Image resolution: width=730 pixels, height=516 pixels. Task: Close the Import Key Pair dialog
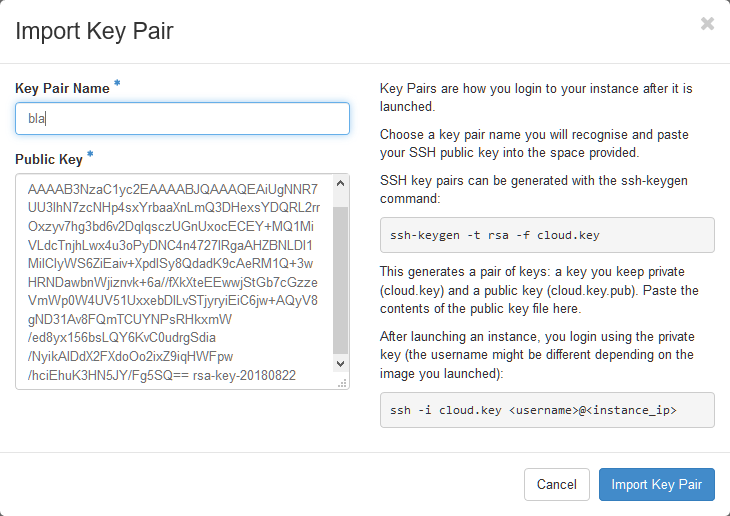[x=707, y=24]
